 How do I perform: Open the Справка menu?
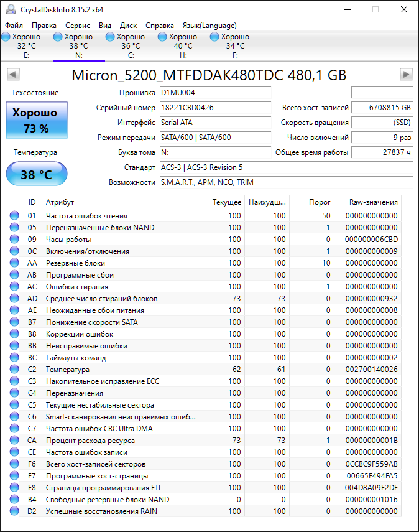pyautogui.click(x=160, y=26)
